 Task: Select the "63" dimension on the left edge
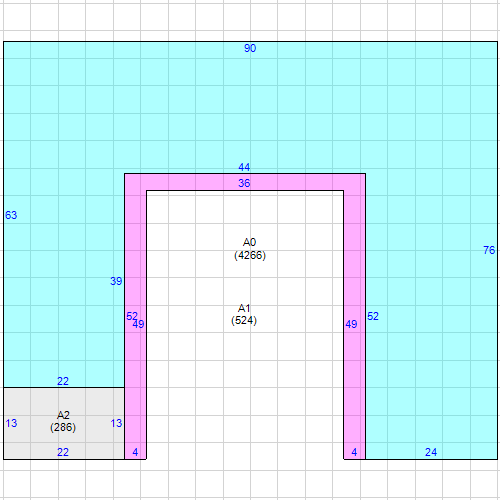click(11, 215)
